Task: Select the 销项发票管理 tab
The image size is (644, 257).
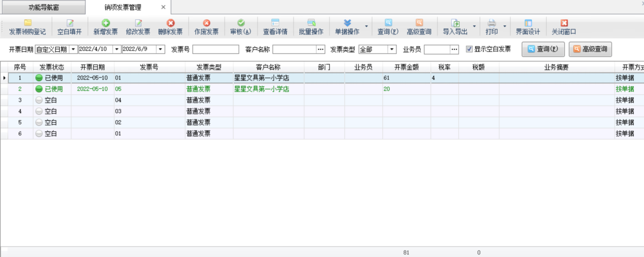Action: point(123,8)
